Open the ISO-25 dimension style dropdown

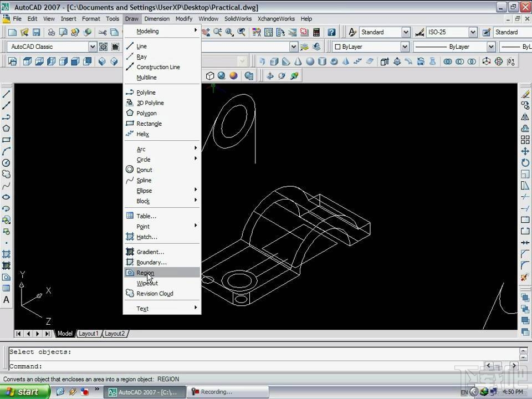coord(474,32)
